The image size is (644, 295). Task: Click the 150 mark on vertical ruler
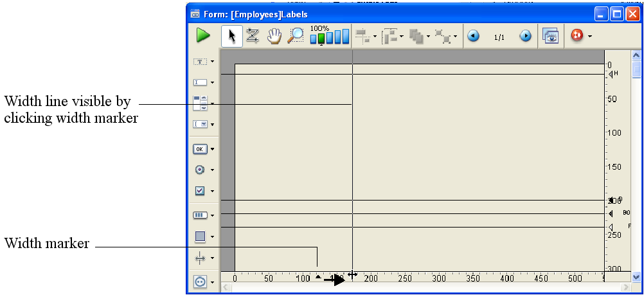click(614, 167)
